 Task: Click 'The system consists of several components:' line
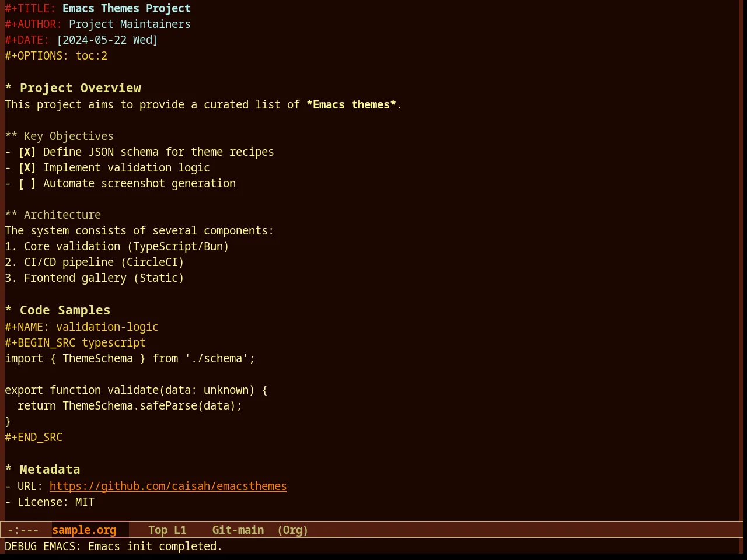click(139, 231)
